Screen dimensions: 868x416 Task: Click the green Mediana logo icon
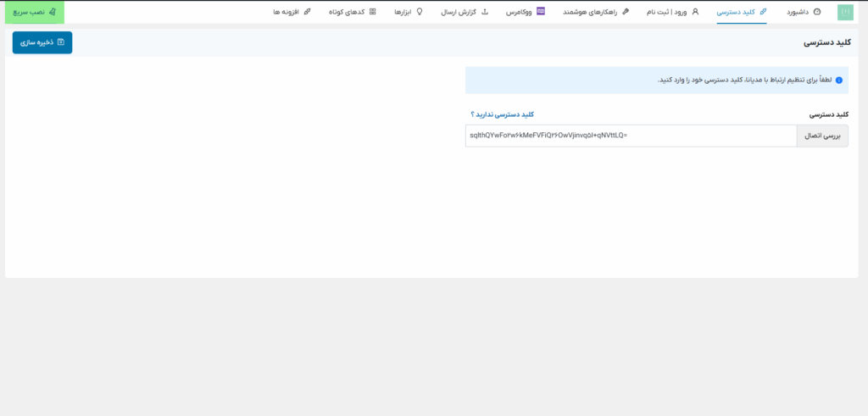point(845,12)
